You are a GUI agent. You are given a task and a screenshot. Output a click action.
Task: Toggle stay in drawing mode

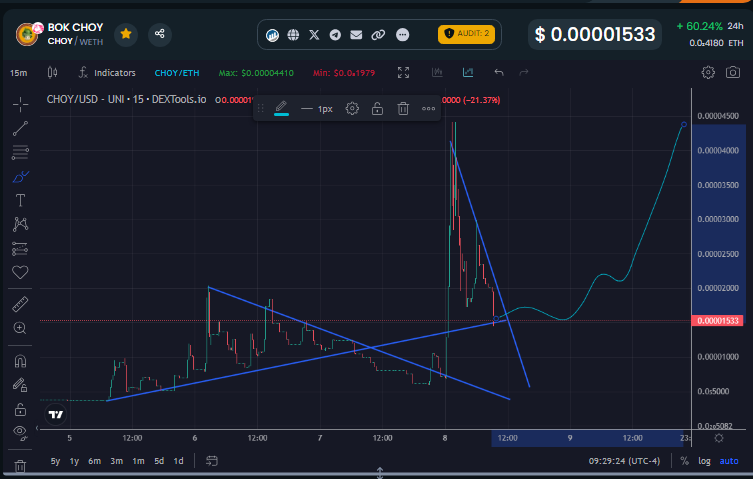(x=20, y=385)
